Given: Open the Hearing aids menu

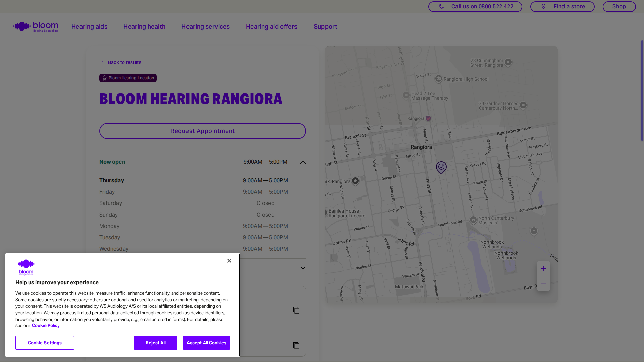Looking at the screenshot, I should pos(89,27).
